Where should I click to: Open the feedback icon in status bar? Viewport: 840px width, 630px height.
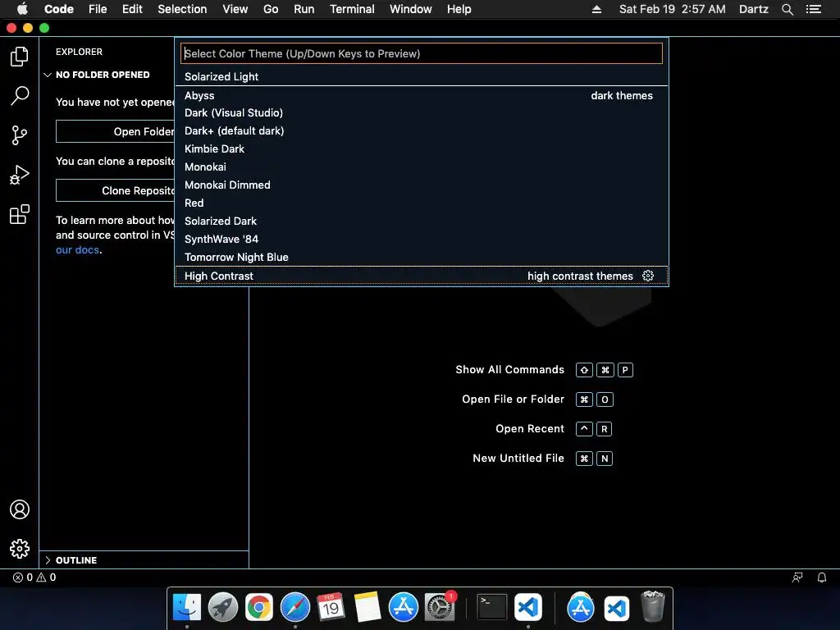click(x=797, y=577)
